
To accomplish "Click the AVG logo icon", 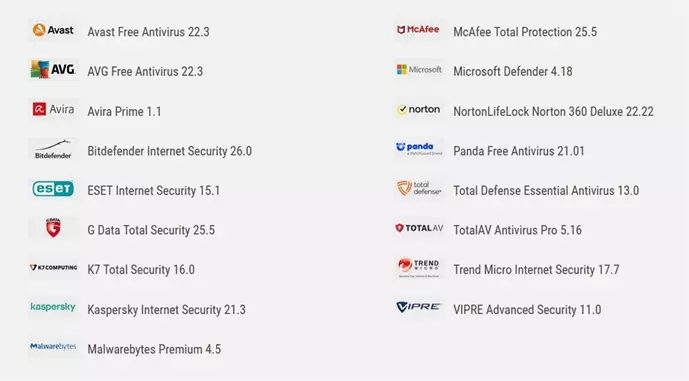I will coord(53,69).
